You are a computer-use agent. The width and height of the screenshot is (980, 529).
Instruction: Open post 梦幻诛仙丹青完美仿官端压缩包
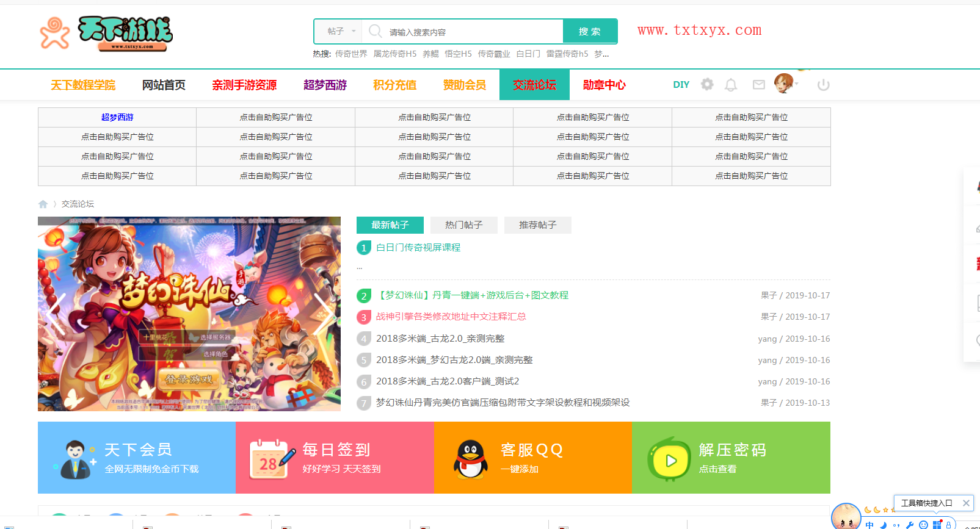pos(503,403)
